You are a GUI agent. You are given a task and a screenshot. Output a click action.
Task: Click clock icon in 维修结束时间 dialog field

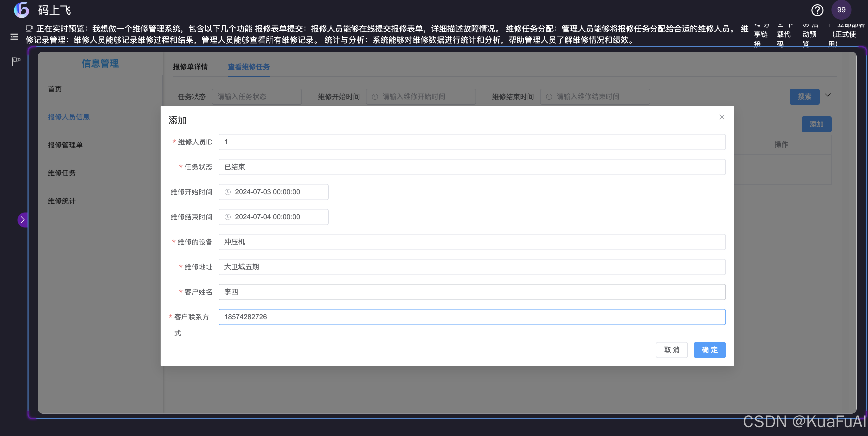pos(228,217)
